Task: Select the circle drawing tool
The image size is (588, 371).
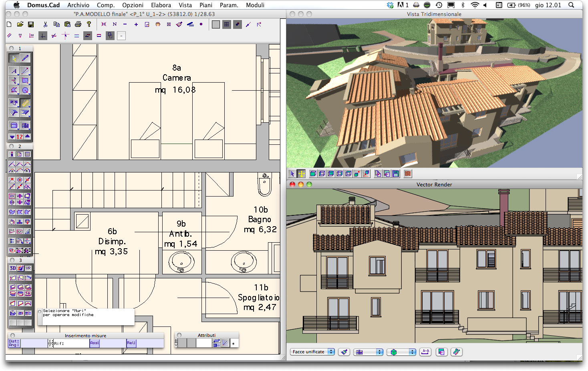Action: [25, 90]
